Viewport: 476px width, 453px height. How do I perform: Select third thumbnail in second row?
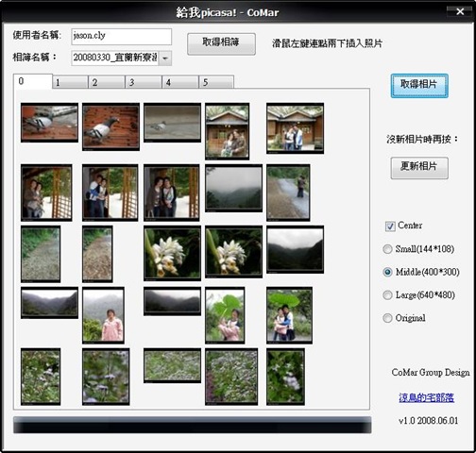(172, 193)
